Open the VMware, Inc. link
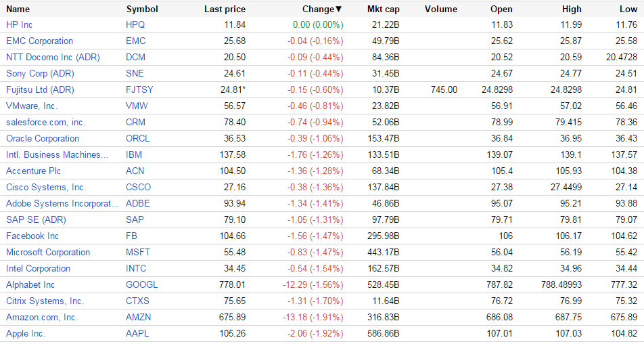Screen dimensions: 644x344 (32, 106)
